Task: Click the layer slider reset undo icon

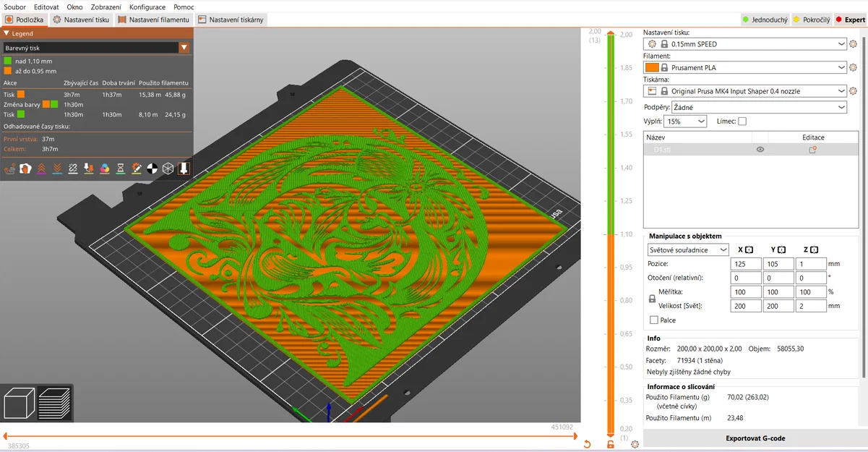Action: pos(587,444)
